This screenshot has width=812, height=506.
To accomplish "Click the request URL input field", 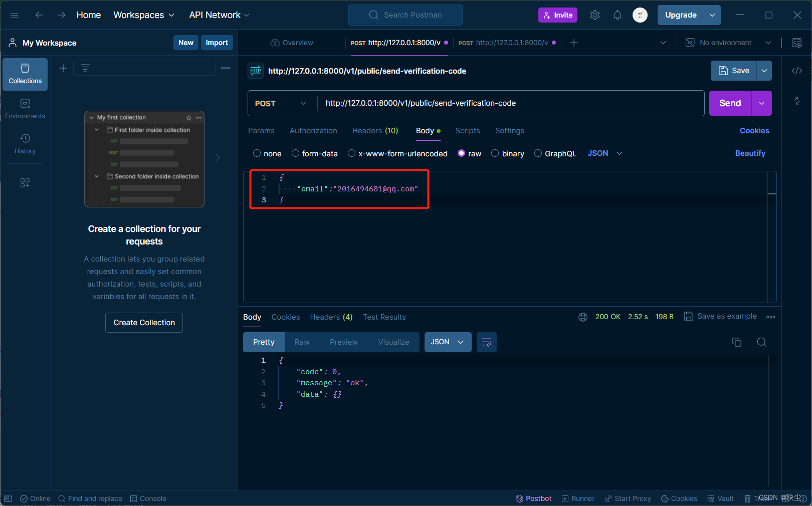I will (511, 103).
